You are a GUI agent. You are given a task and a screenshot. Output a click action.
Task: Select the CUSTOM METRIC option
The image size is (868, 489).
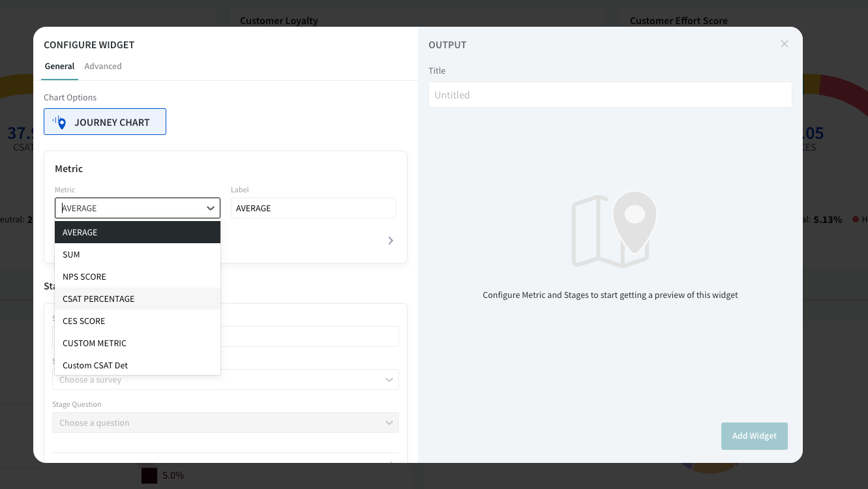coord(137,344)
